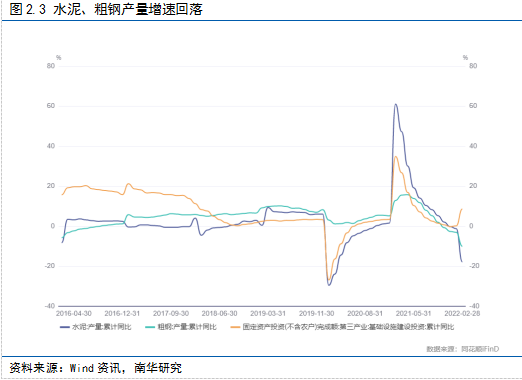Image resolution: width=522 pixels, height=380 pixels.
Task: Click the 2016-12-31 date label
Action: 122,314
